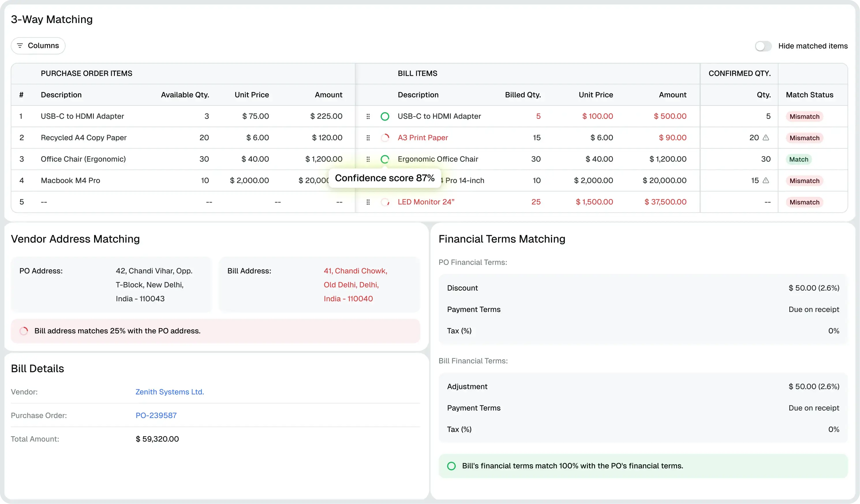Click the Match badge on Office Chair row
This screenshot has height=504, width=860.
[x=799, y=159]
